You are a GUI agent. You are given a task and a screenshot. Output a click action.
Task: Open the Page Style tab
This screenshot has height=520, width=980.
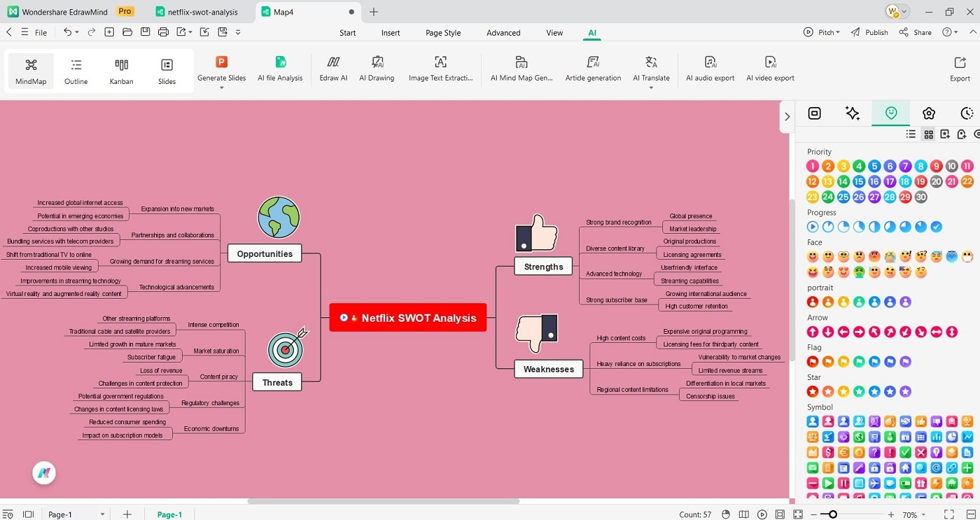point(443,33)
